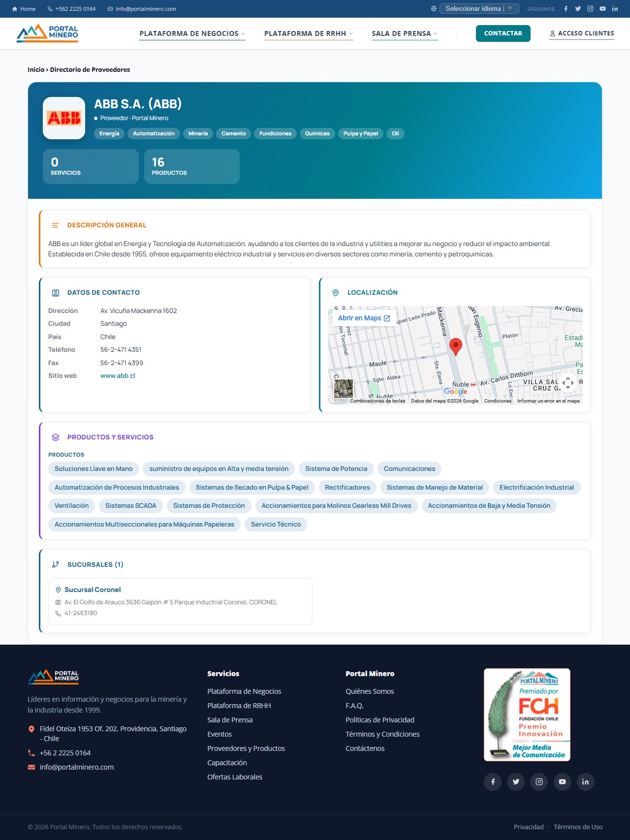Click the Abrir en Maps button

point(364,318)
